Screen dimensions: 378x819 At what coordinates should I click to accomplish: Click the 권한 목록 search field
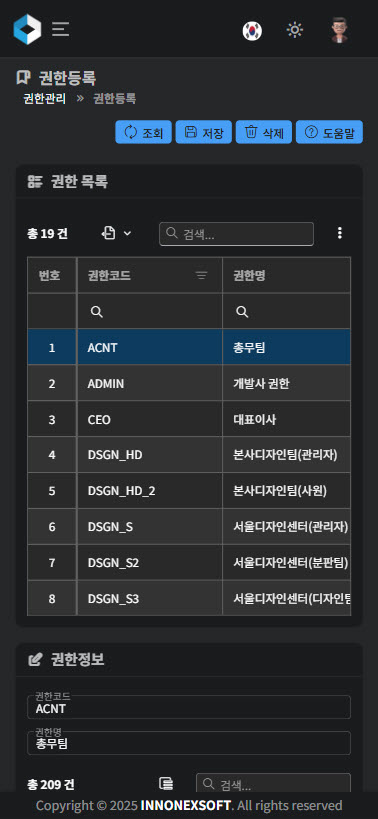point(237,234)
